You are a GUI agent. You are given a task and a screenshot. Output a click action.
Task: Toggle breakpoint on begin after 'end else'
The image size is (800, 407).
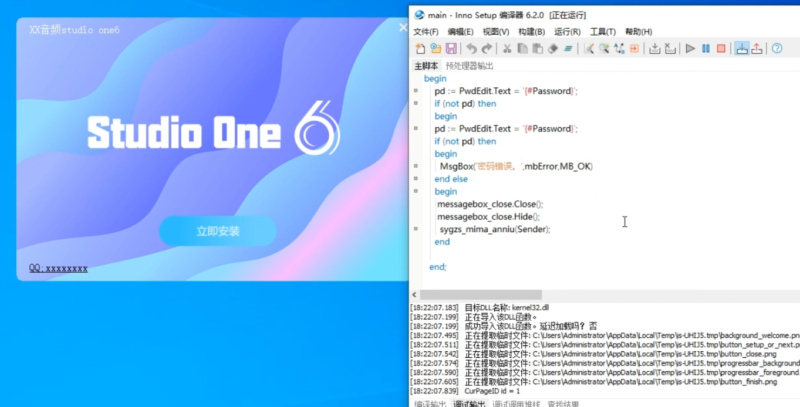tap(416, 191)
